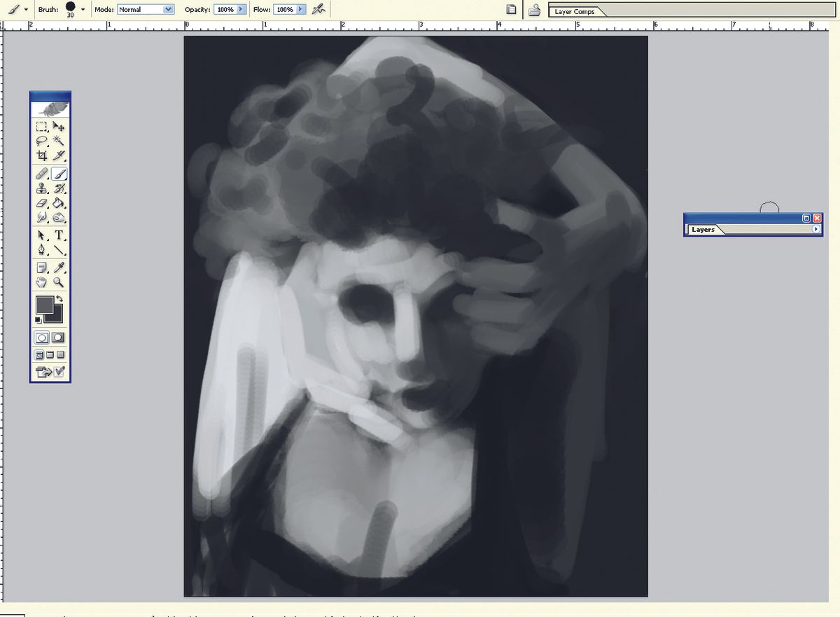Screen dimensions: 840x617
Task: Swap foreground and background colors
Action: [61, 299]
